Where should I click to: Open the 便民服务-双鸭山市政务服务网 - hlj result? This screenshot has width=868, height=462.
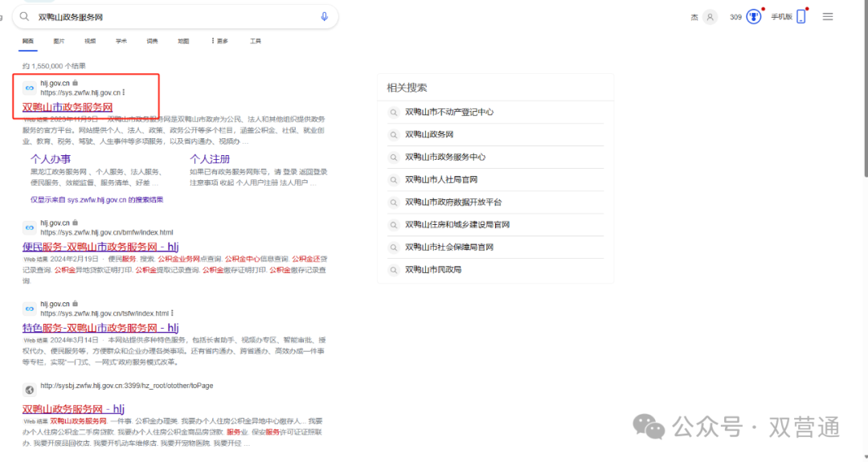pyautogui.click(x=100, y=247)
